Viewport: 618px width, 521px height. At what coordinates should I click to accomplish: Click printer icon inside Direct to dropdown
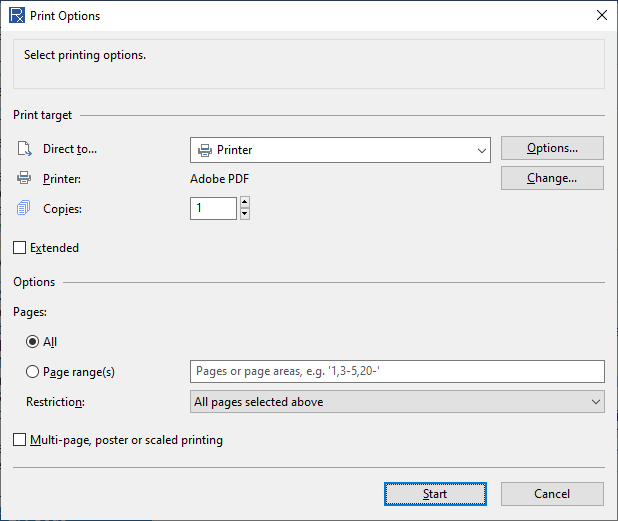(205, 150)
